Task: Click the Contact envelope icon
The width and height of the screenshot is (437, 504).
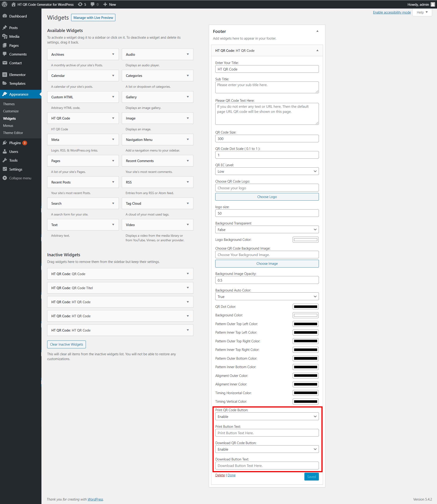Action: pos(5,63)
